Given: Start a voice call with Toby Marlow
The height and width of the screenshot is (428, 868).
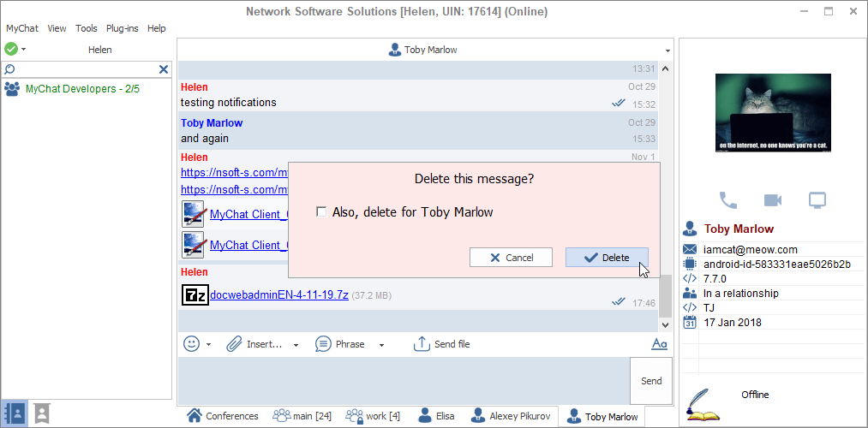Looking at the screenshot, I should pyautogui.click(x=727, y=200).
